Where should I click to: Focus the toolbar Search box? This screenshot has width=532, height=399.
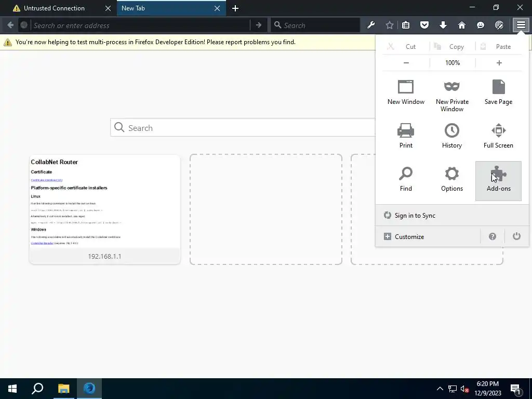coord(315,25)
